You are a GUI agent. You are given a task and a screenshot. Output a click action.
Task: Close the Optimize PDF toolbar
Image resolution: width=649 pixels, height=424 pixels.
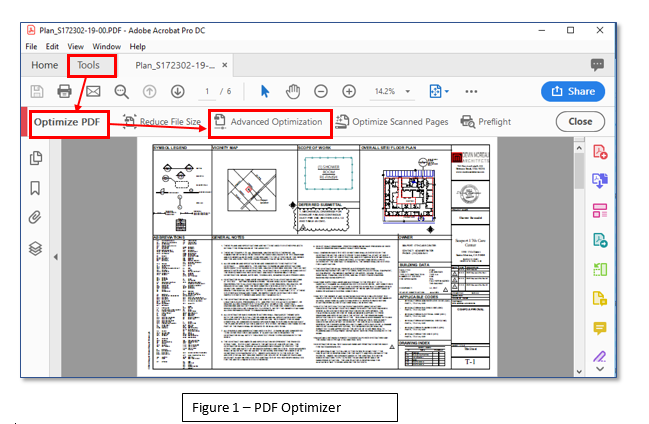coord(580,122)
